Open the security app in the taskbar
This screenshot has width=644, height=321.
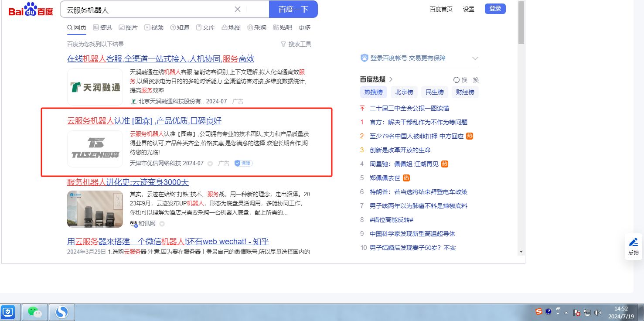tap(8, 312)
